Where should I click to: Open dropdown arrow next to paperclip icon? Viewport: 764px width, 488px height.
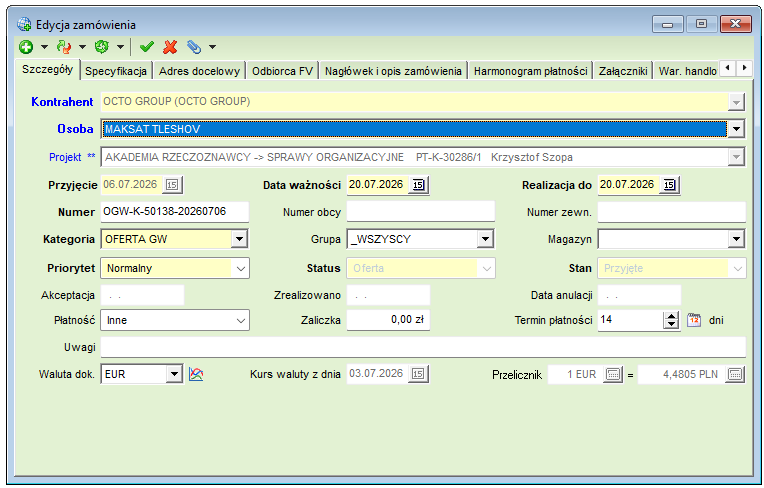coord(212,47)
